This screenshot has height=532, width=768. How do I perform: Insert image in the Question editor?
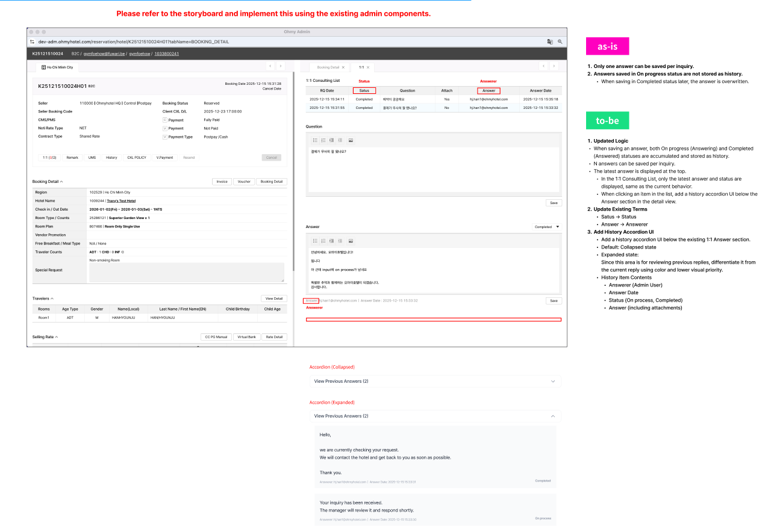click(x=351, y=140)
